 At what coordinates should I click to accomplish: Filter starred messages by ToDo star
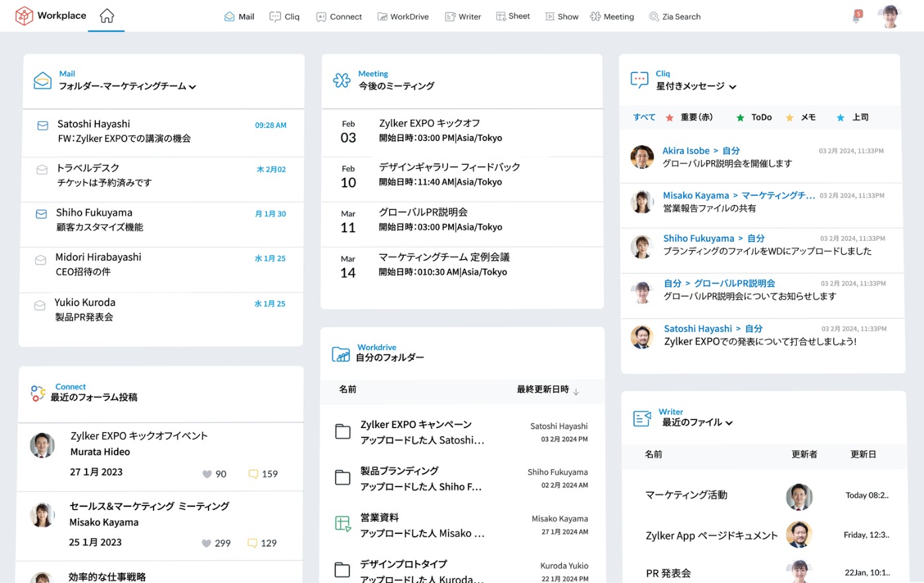tap(754, 117)
